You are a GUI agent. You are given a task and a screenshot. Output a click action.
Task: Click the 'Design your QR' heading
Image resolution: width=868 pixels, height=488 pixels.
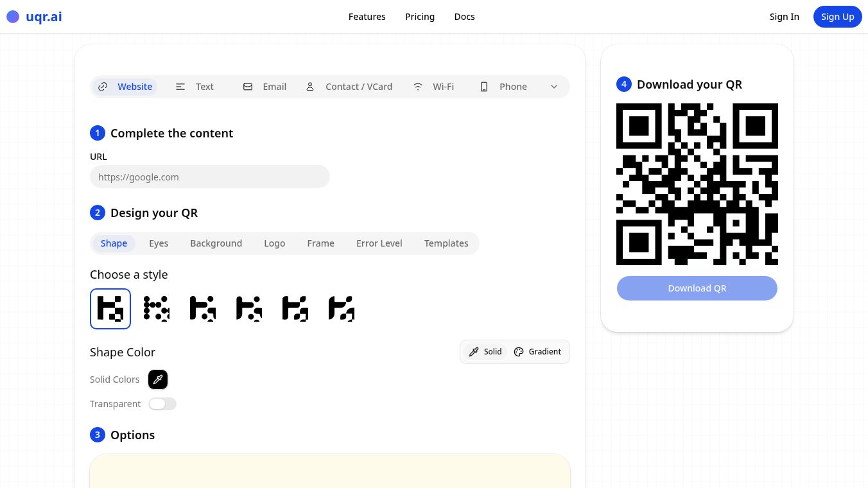154,213
